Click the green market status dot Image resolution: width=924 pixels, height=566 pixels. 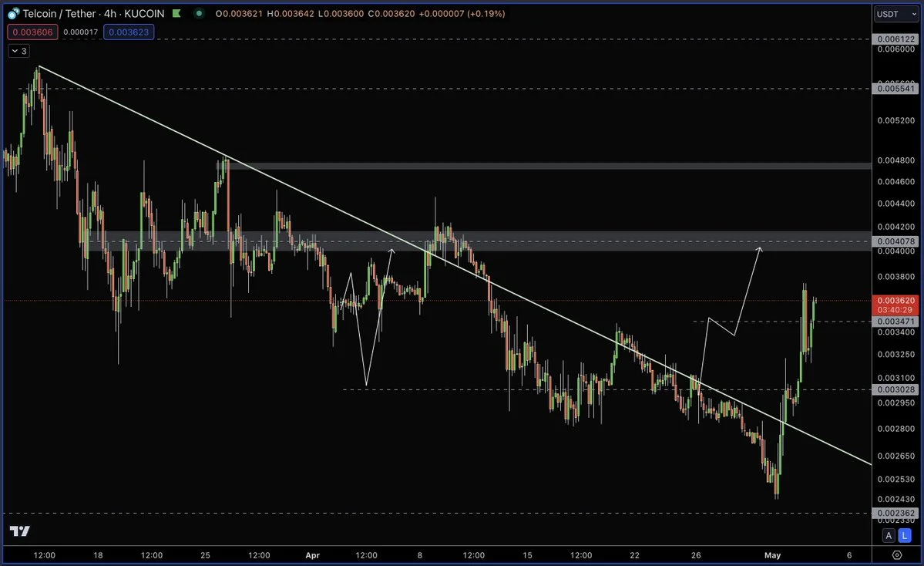(x=199, y=13)
